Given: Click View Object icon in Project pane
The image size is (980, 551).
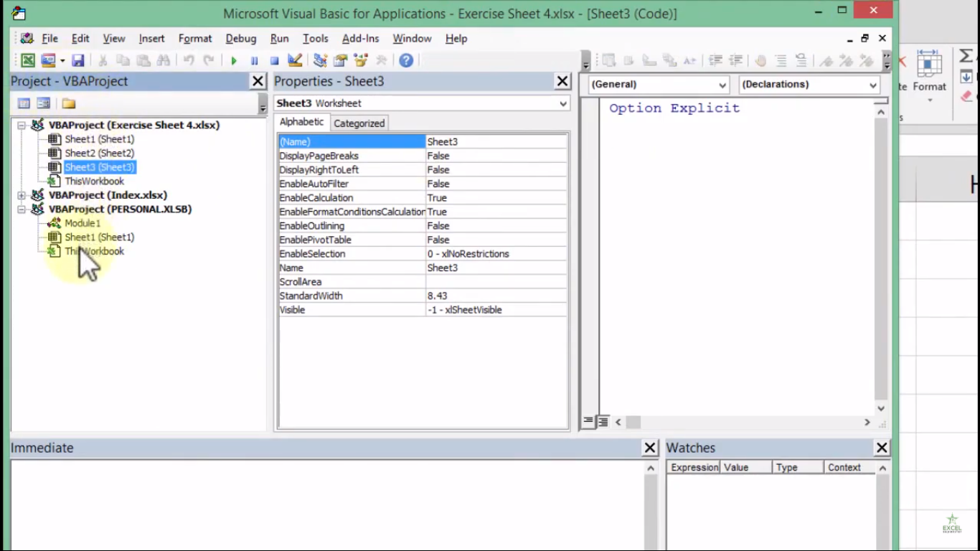Looking at the screenshot, I should click(x=44, y=103).
